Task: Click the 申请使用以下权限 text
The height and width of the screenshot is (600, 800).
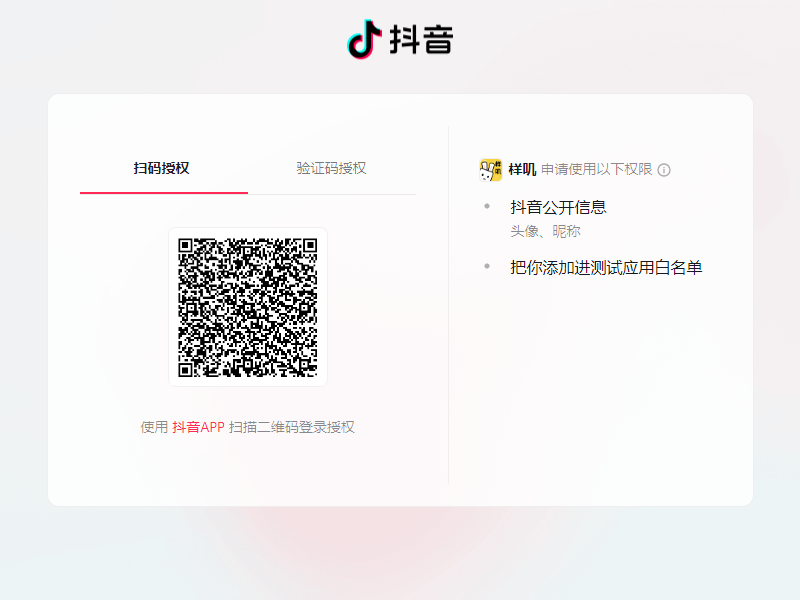Action: [x=596, y=169]
